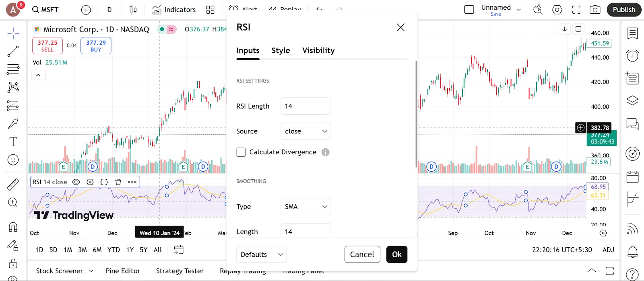Toggle the ADJ price adjustment
The height and width of the screenshot is (281, 644).
click(x=608, y=250)
